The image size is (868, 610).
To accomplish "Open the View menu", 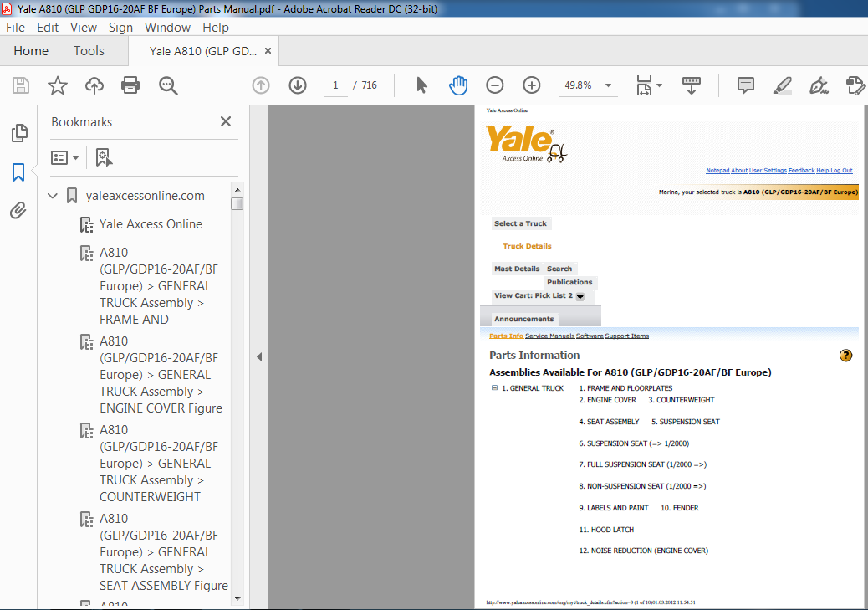I will [x=84, y=27].
